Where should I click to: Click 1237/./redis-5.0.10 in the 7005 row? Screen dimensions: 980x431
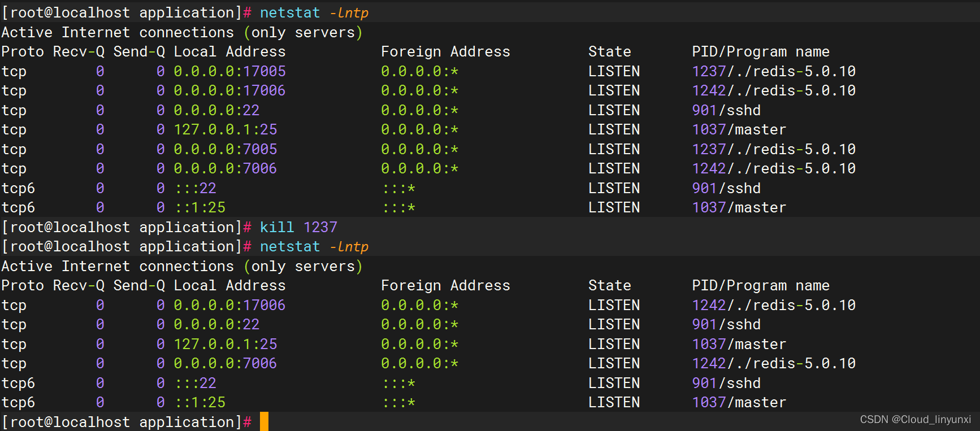774,149
